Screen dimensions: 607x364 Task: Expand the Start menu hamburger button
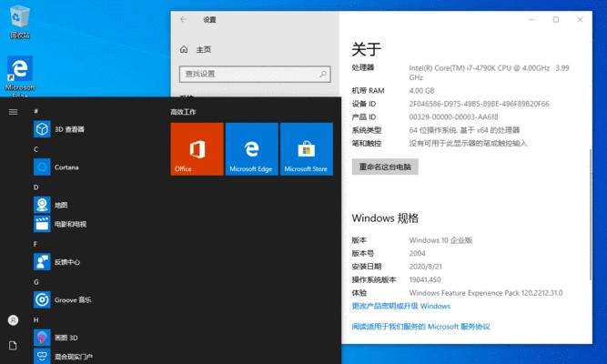(13, 112)
